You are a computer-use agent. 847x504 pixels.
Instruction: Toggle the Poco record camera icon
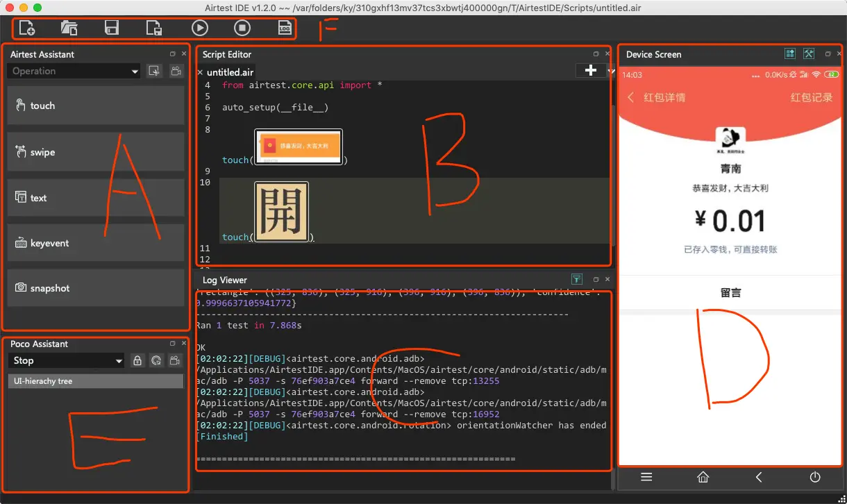pos(175,360)
